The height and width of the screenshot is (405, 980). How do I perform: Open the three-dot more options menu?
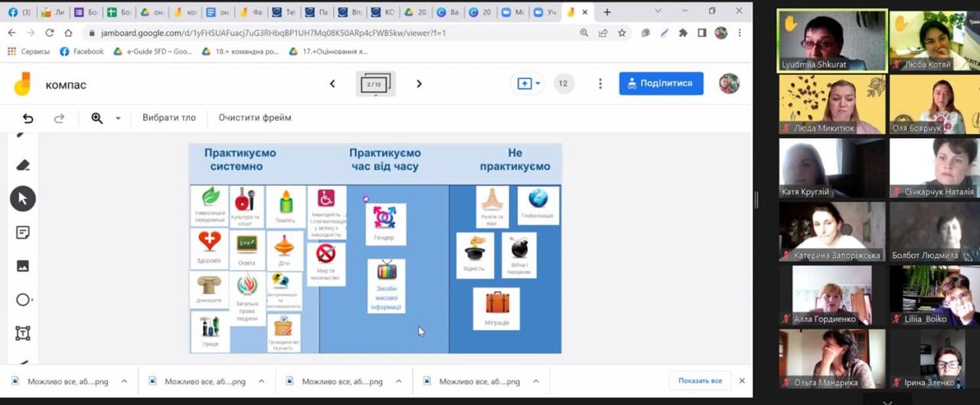[600, 83]
